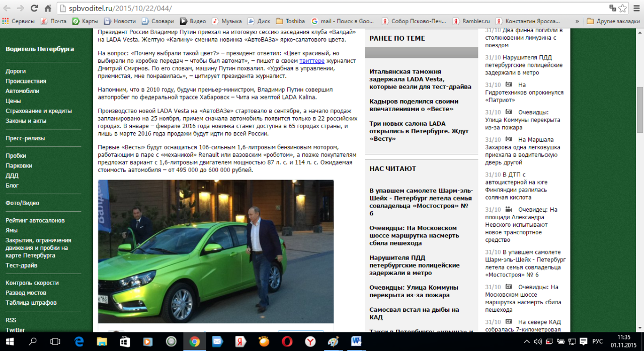Screen dimensions: 644x351
Task: Open the Видео bookmark
Action: tap(193, 21)
